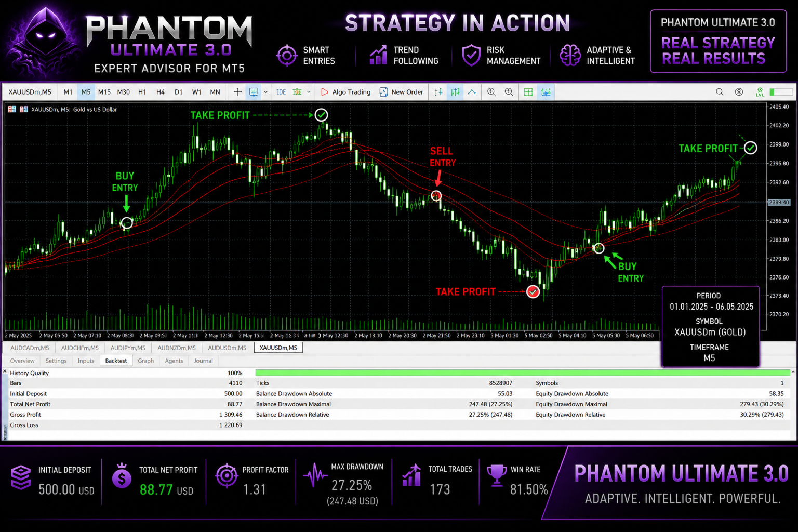Image resolution: width=798 pixels, height=532 pixels.
Task: Expand the chart objects dropdown arrow
Action: tap(265, 92)
